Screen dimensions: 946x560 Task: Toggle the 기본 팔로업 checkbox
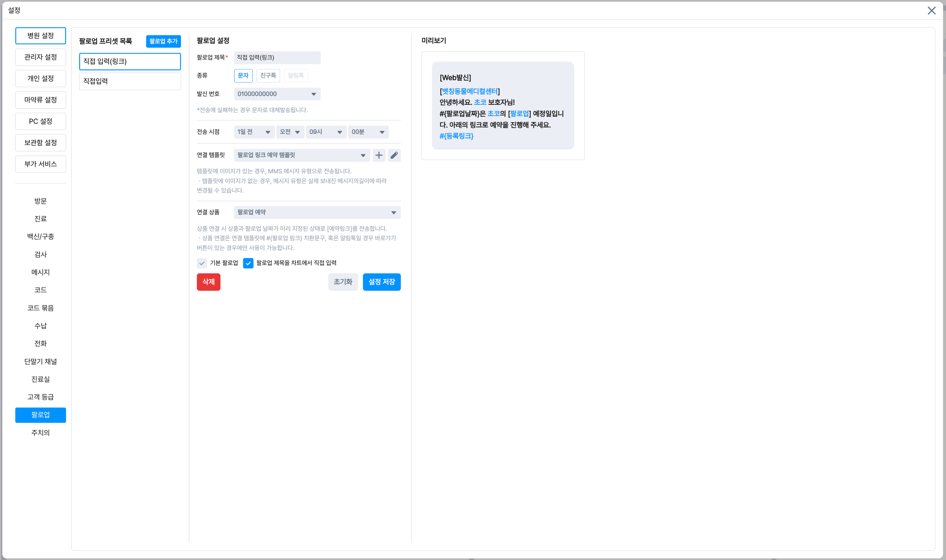pos(202,263)
